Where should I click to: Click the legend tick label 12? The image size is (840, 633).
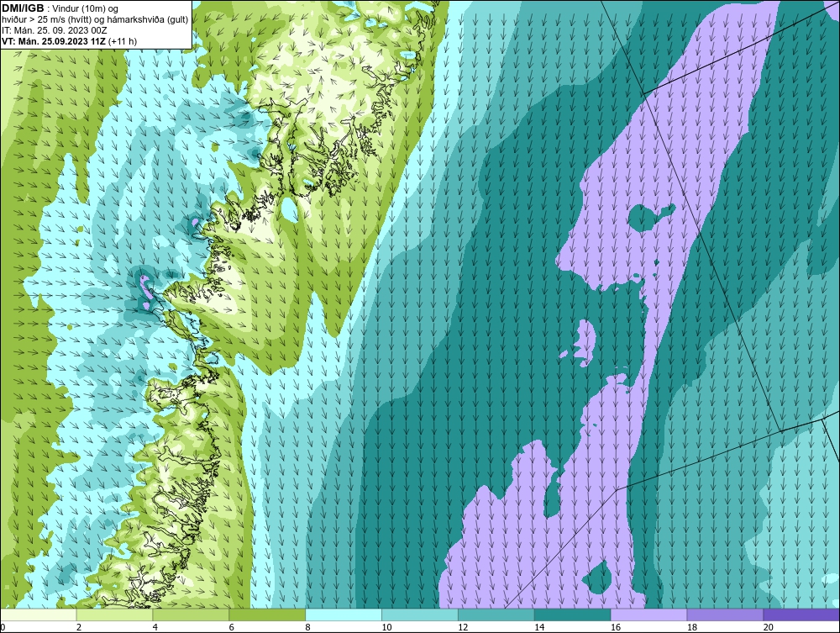click(463, 627)
